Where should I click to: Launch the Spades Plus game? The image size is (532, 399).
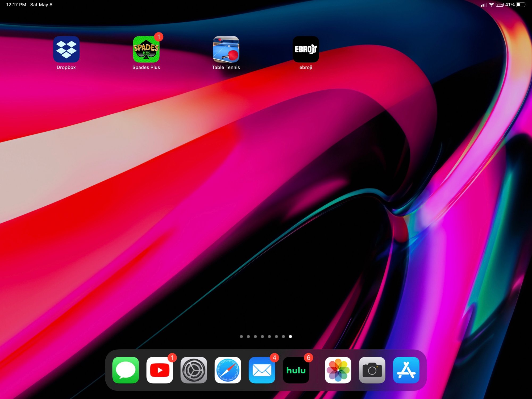pos(146,49)
